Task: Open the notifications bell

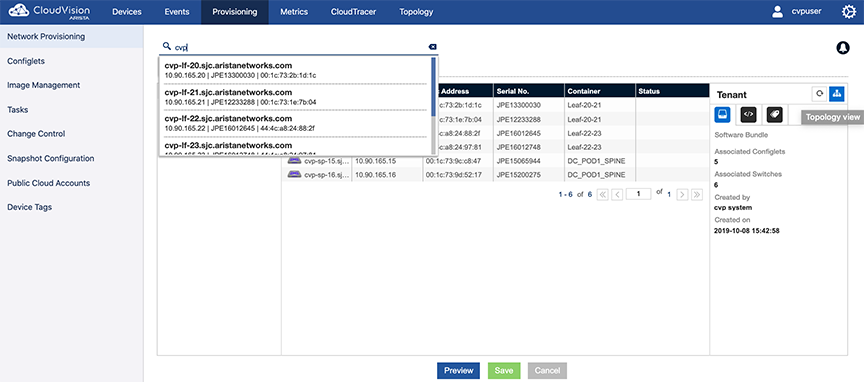Action: tap(843, 48)
